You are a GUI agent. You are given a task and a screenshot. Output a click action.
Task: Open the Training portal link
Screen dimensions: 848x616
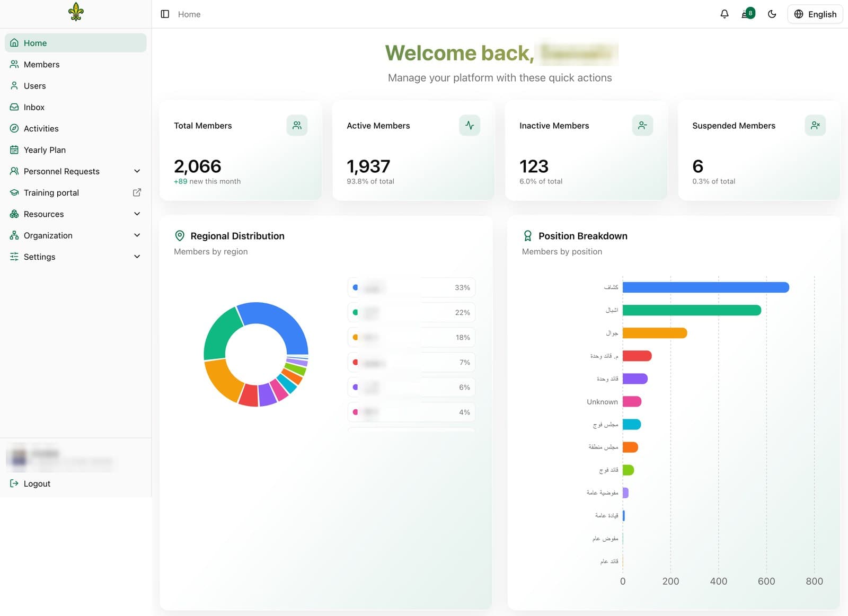pos(76,192)
